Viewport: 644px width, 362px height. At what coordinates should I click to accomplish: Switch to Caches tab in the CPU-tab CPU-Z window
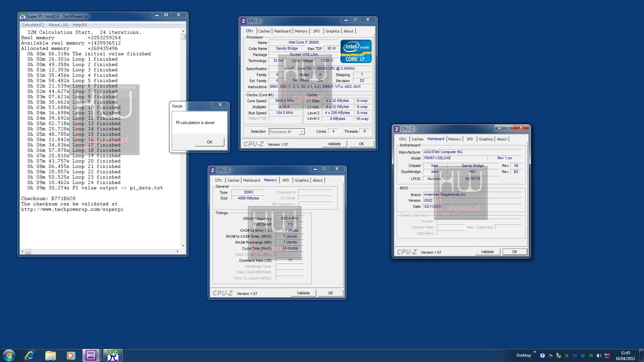click(264, 31)
